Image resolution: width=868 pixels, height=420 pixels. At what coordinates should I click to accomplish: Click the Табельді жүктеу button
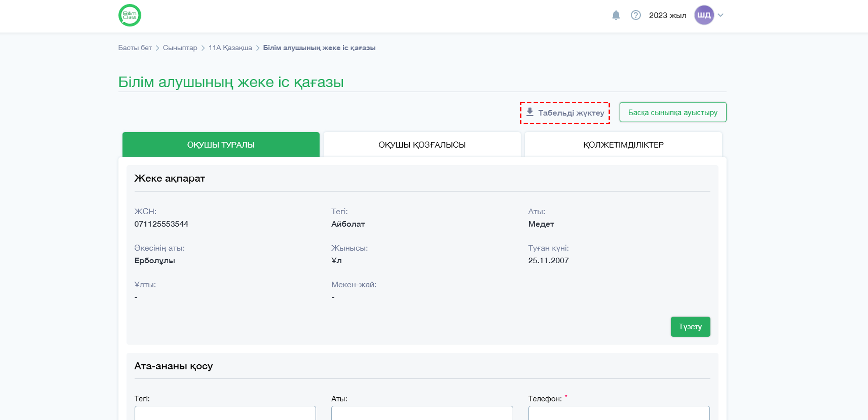[x=565, y=113]
